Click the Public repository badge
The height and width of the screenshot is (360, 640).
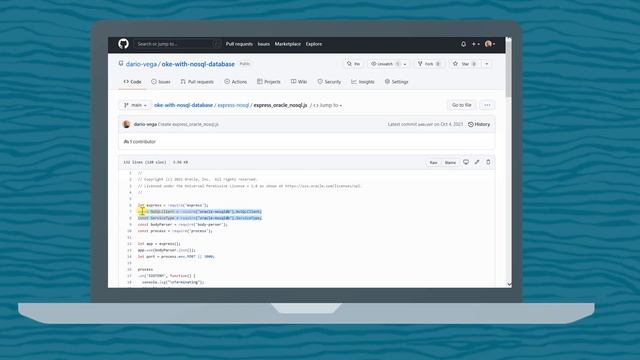[244, 64]
